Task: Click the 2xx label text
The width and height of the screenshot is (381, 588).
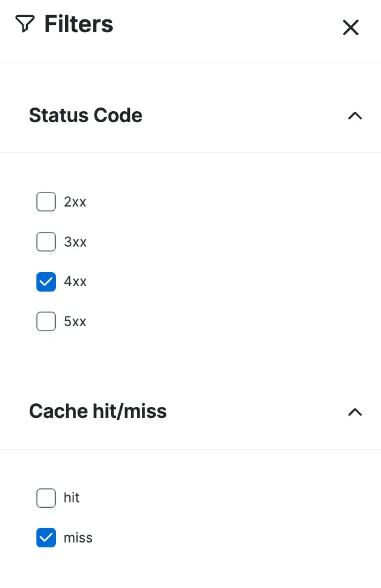Action: point(75,202)
